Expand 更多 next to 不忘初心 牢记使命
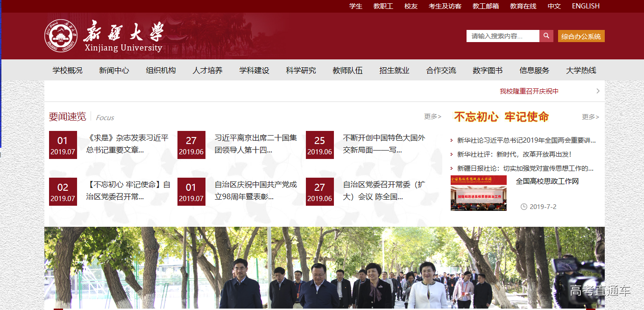The image size is (644, 310). [590, 117]
